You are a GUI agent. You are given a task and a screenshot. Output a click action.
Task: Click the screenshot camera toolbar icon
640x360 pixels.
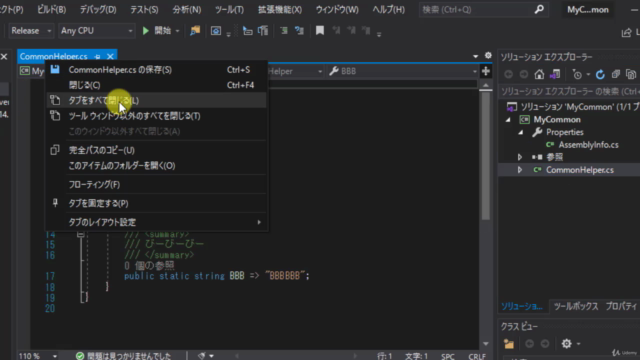coord(216,31)
